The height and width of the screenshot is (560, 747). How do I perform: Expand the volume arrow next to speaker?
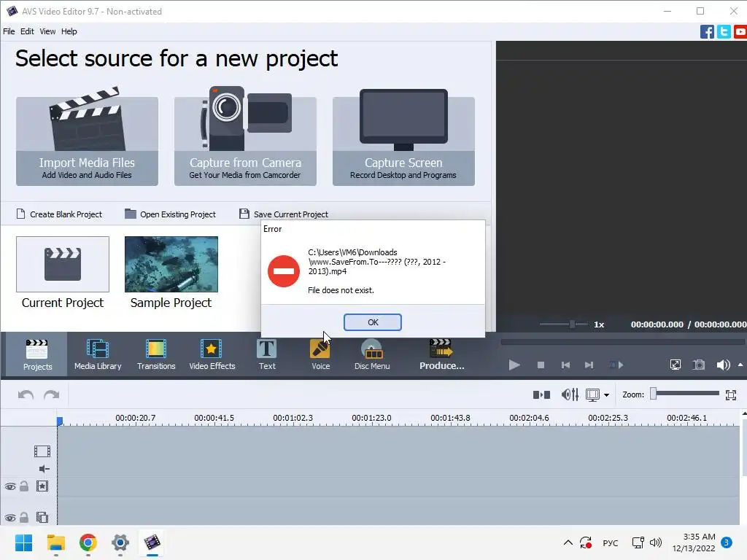(x=740, y=365)
